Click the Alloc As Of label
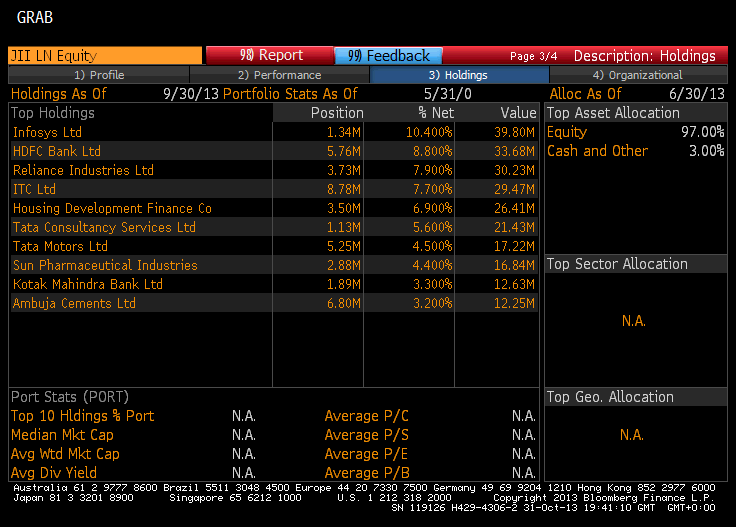Screen dimensions: 736x527 pos(585,94)
